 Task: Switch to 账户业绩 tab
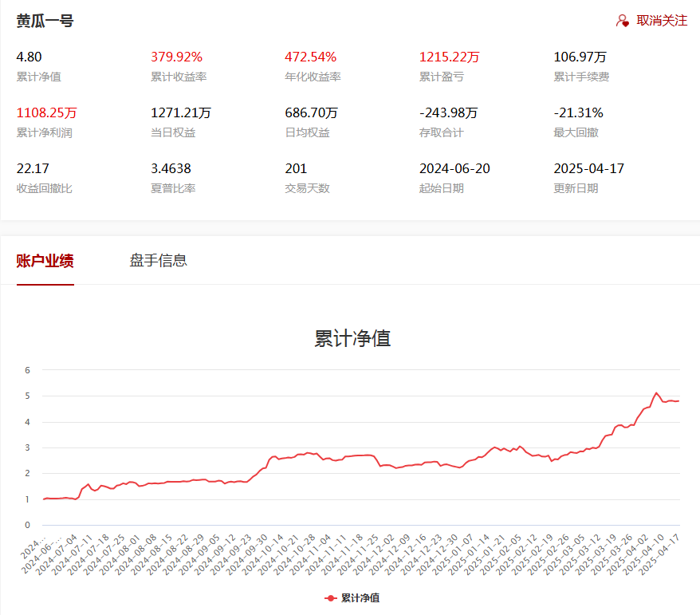click(x=45, y=260)
